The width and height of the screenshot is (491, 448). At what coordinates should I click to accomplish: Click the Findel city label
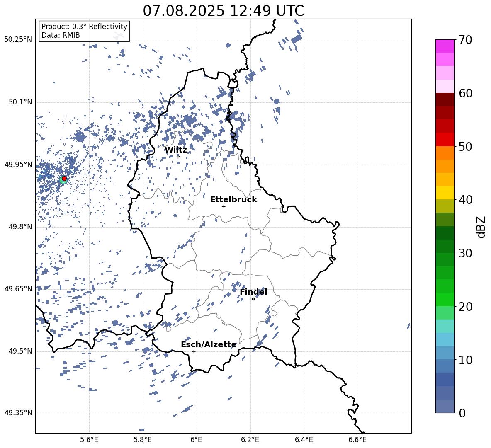253,292
